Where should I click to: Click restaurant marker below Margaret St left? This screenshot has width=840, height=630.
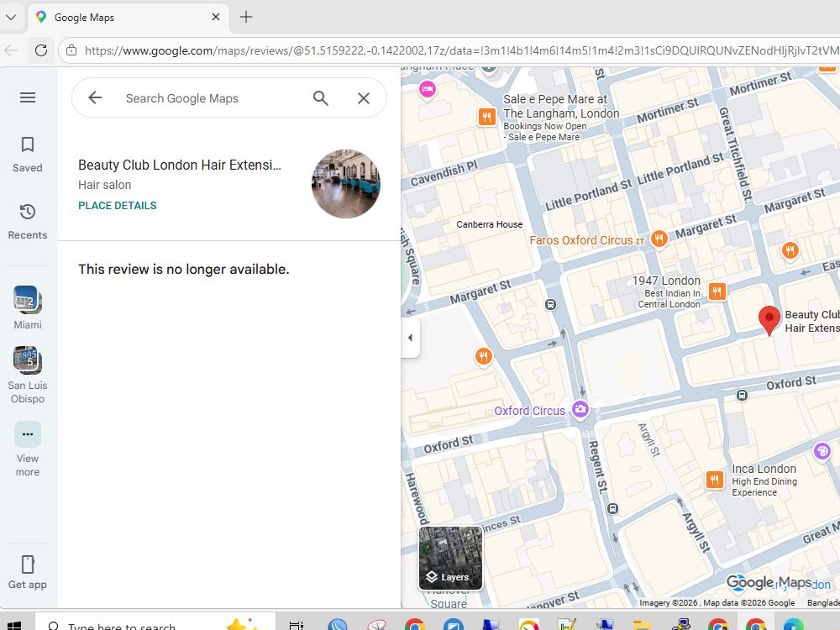(483, 356)
